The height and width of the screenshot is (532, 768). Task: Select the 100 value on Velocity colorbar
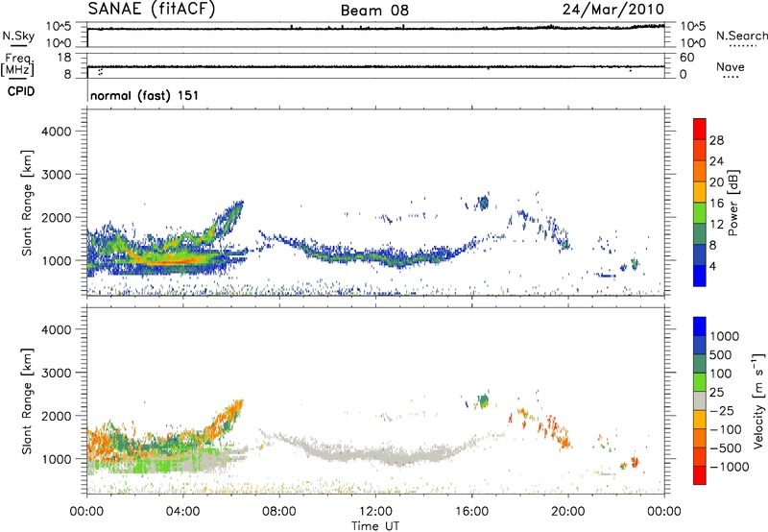pos(721,374)
